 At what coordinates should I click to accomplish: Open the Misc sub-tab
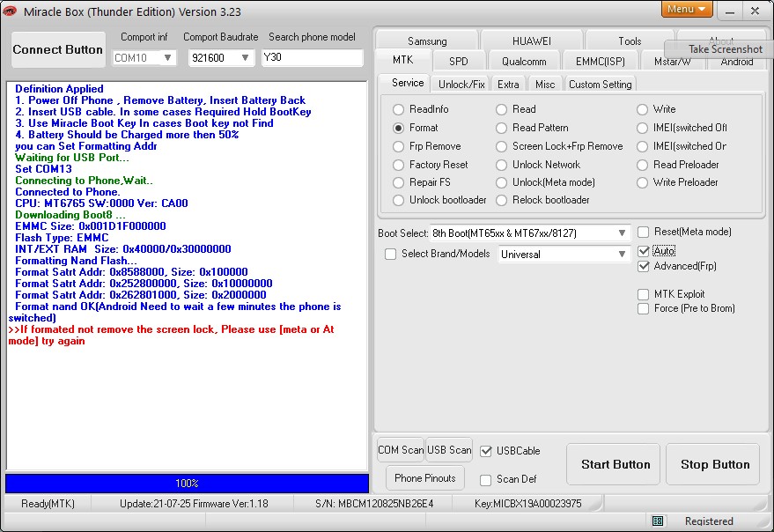[545, 85]
